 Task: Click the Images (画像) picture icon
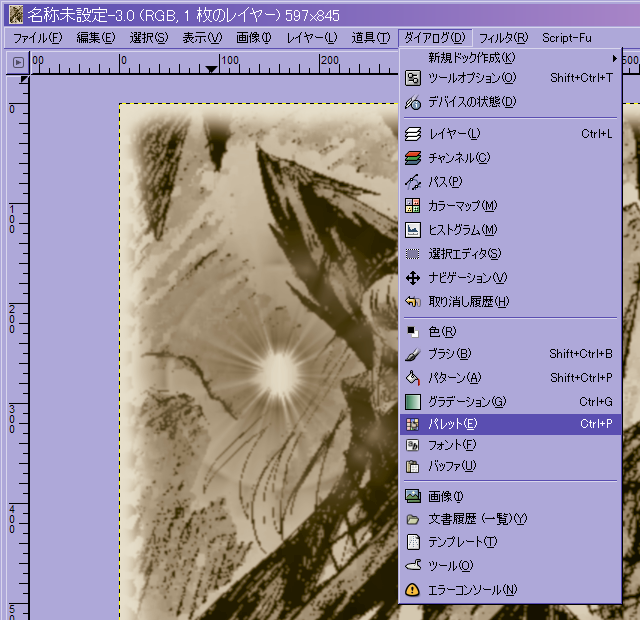[x=413, y=496]
